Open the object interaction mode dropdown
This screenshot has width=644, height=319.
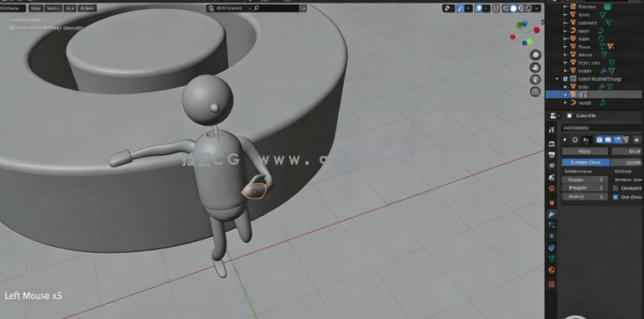(13, 8)
